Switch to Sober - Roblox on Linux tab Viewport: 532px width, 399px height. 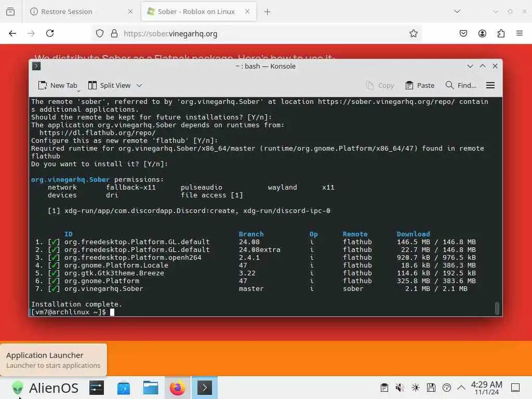[199, 11]
